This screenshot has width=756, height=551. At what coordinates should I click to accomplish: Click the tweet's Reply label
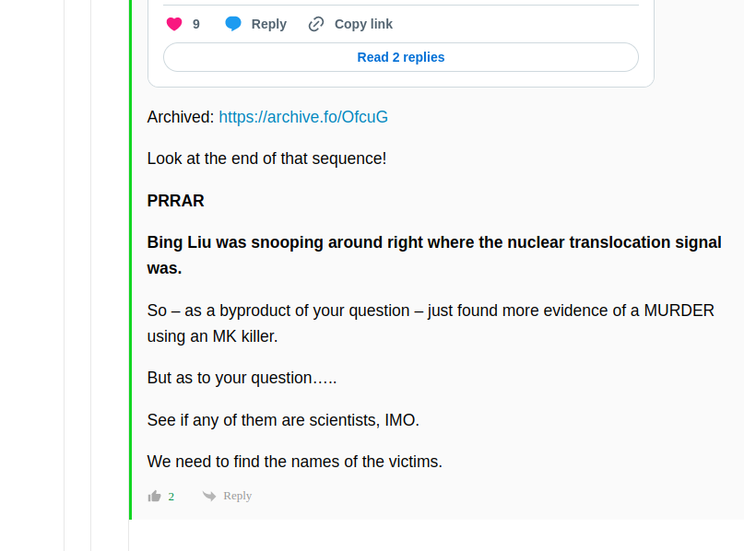tap(269, 24)
